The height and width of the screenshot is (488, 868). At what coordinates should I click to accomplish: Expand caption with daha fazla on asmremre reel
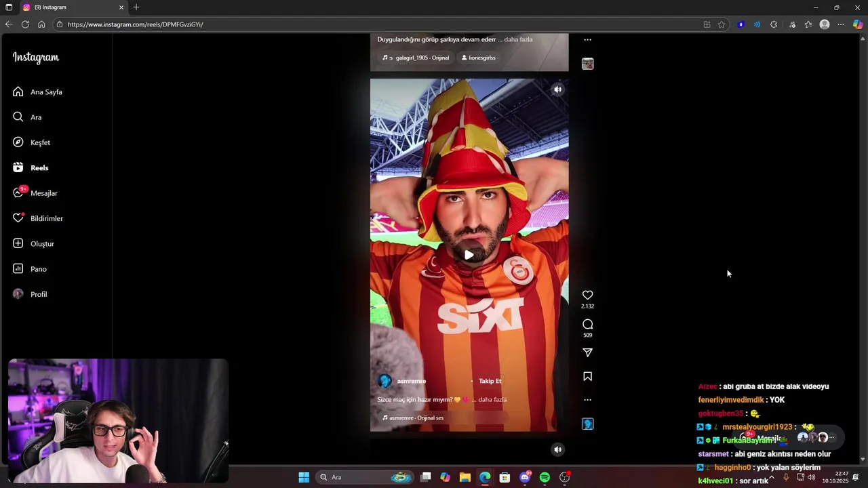point(492,399)
